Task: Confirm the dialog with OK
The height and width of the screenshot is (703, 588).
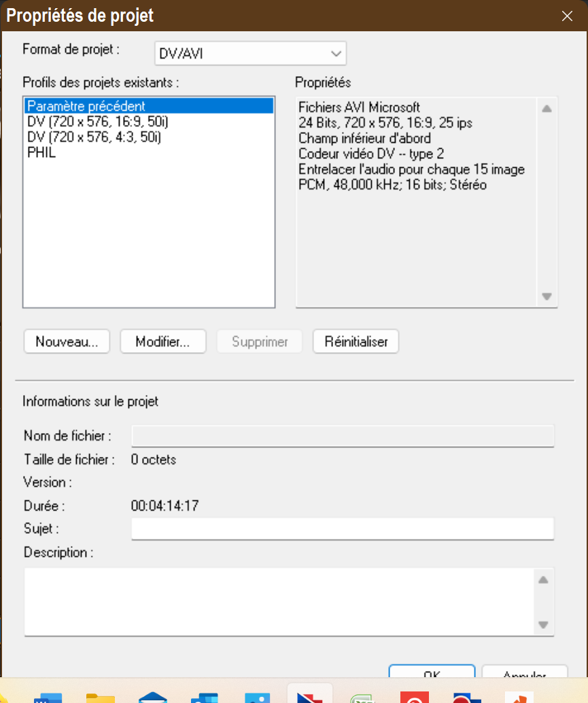Action: pyautogui.click(x=432, y=671)
